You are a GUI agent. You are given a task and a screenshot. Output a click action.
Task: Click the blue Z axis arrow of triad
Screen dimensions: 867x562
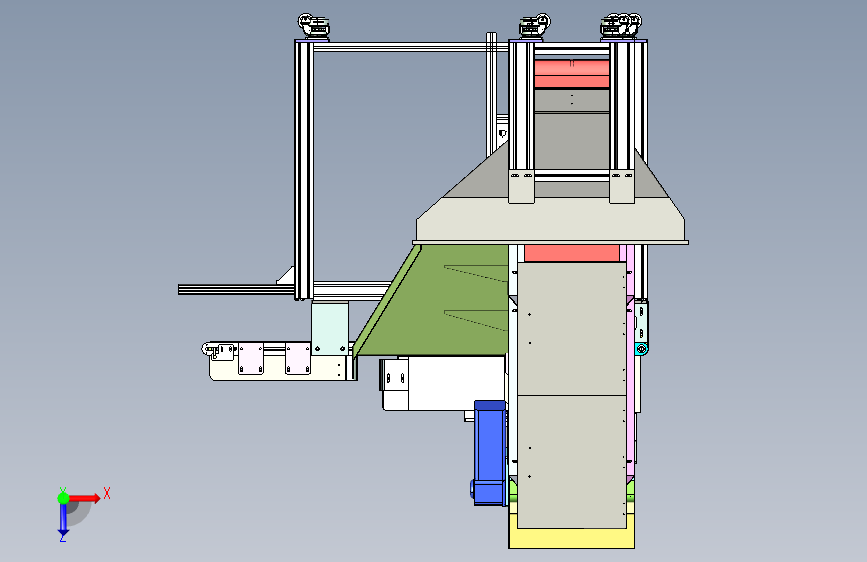click(63, 520)
